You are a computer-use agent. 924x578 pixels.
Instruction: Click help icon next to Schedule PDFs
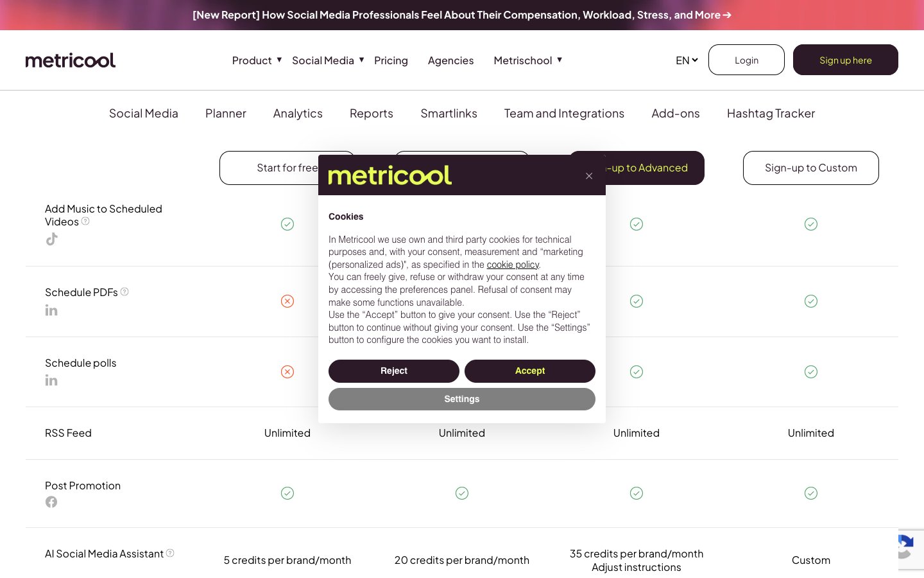click(x=124, y=292)
